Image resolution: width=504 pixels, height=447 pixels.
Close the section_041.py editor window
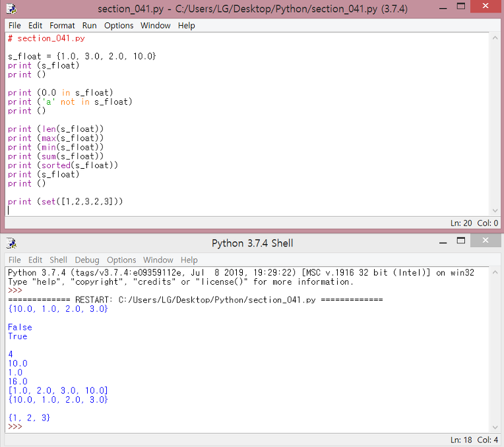pos(486,6)
